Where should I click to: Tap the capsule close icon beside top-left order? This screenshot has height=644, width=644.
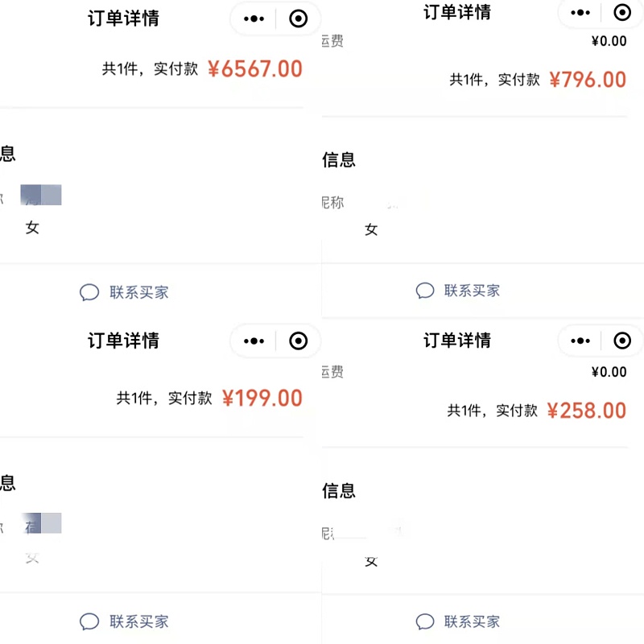pyautogui.click(x=298, y=19)
